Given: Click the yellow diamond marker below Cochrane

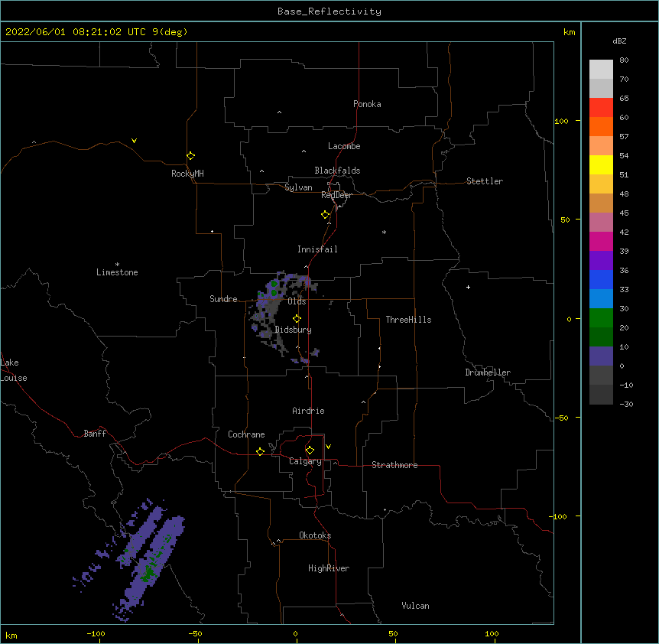Looking at the screenshot, I should [260, 451].
